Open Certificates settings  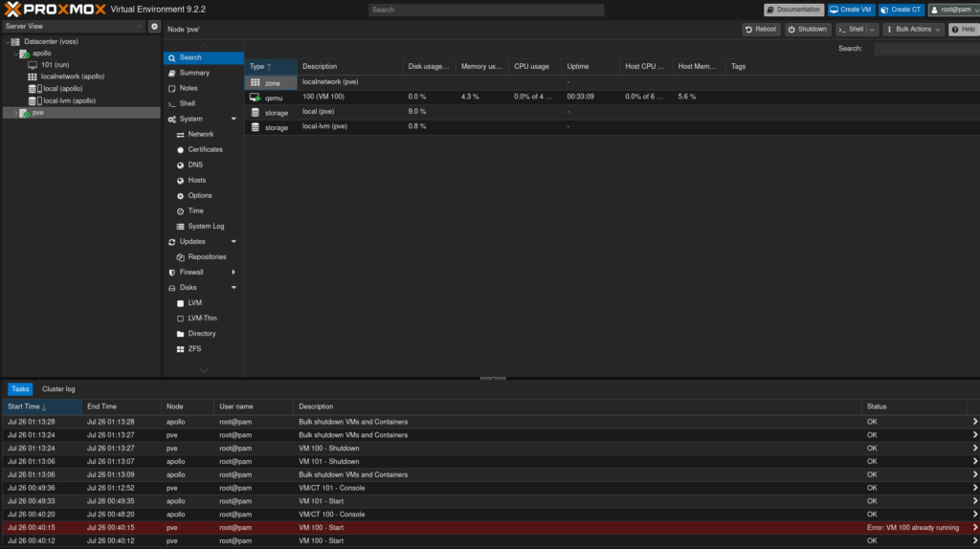(x=204, y=149)
